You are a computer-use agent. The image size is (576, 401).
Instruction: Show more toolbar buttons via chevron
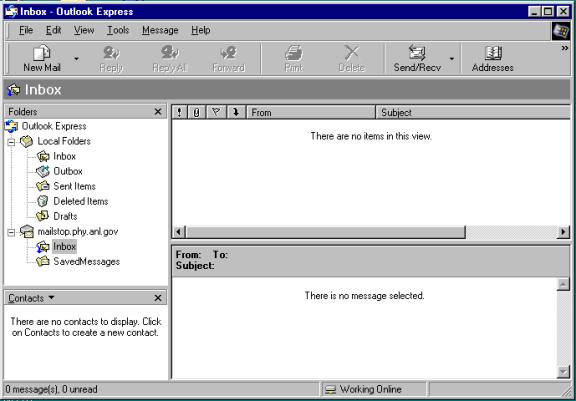coord(565,48)
